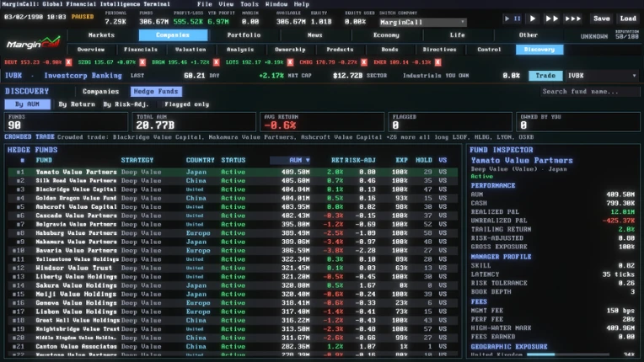Open the View menu

click(226, 4)
